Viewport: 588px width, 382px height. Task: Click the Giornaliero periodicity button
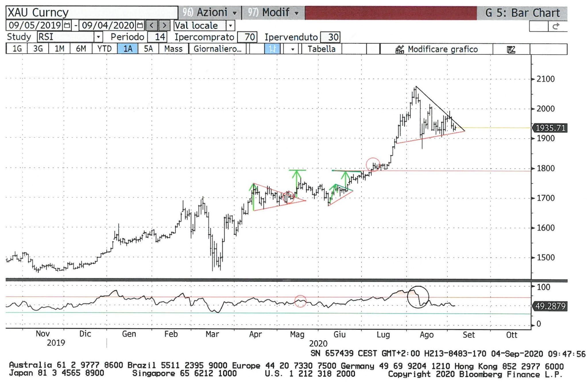pos(217,49)
